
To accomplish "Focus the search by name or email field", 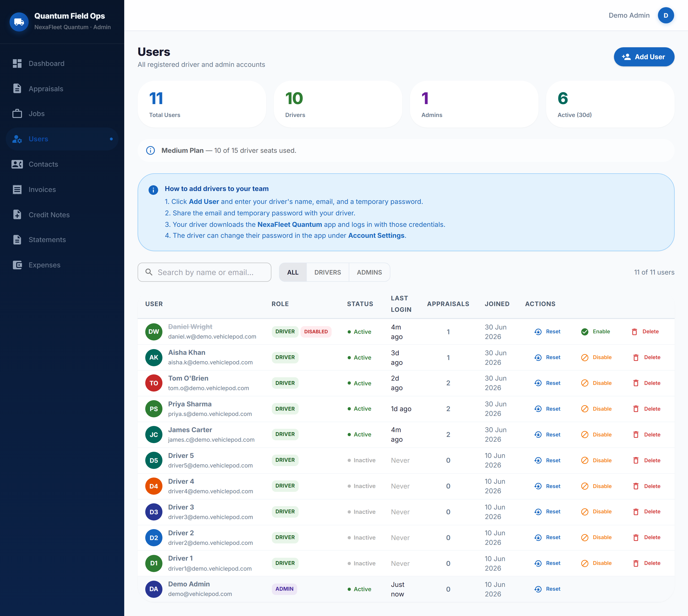I will click(x=204, y=272).
